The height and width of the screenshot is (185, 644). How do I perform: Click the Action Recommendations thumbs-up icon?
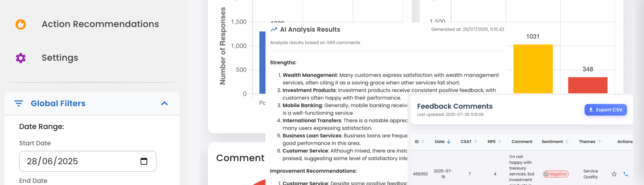[x=21, y=25]
